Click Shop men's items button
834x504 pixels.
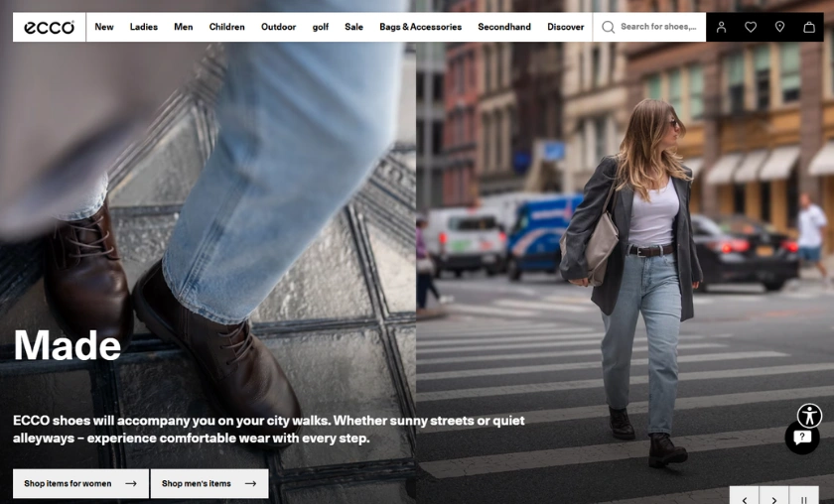(208, 483)
